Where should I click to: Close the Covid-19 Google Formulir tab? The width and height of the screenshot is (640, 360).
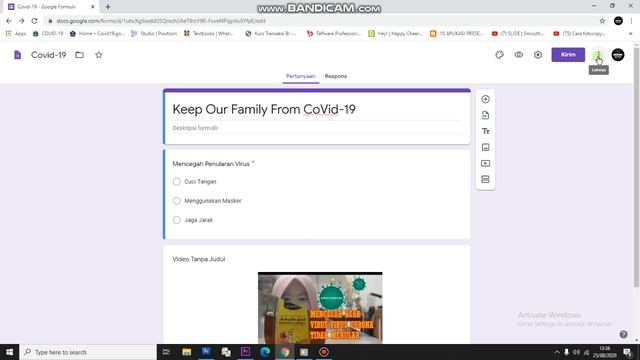coord(93,7)
